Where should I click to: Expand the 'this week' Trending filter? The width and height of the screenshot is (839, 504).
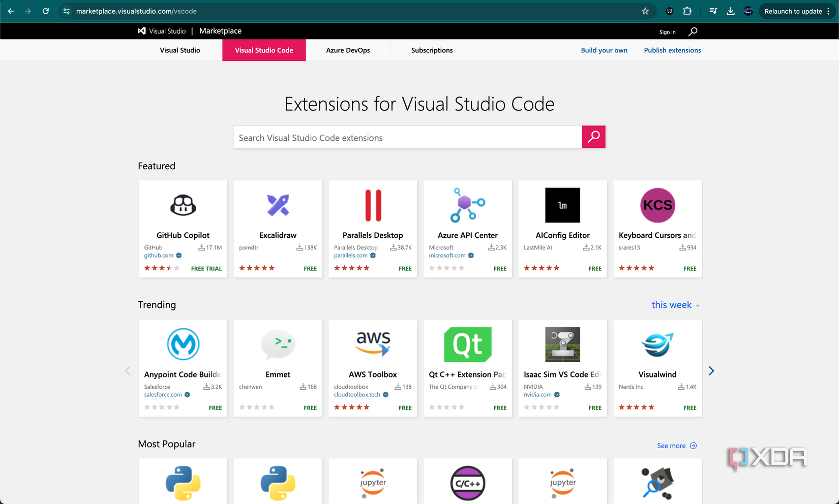[675, 305]
